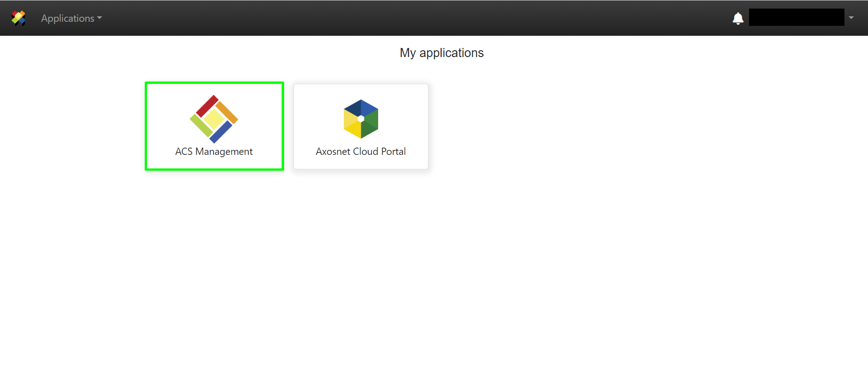Open the "ACS Management" text label
868x379 pixels.
pyautogui.click(x=214, y=152)
